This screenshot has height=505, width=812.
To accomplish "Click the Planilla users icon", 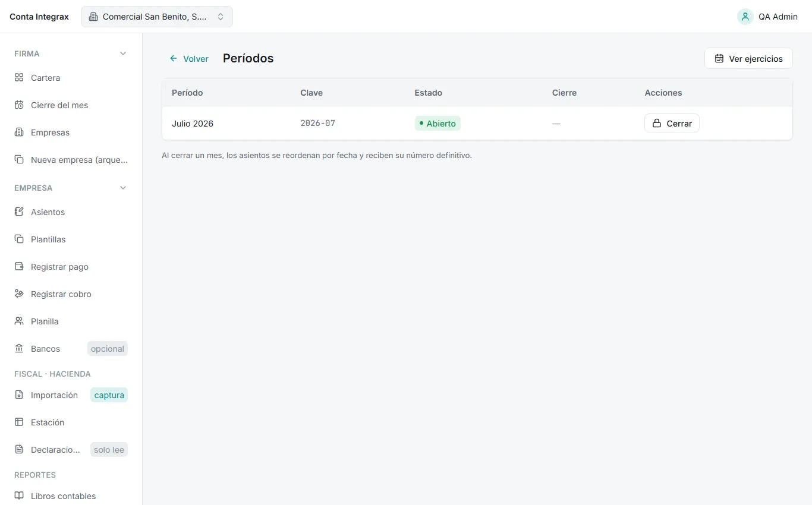I will 19,321.
